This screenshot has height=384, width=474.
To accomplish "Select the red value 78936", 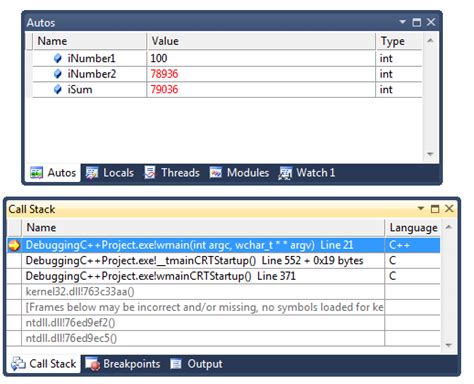I will click(164, 74).
